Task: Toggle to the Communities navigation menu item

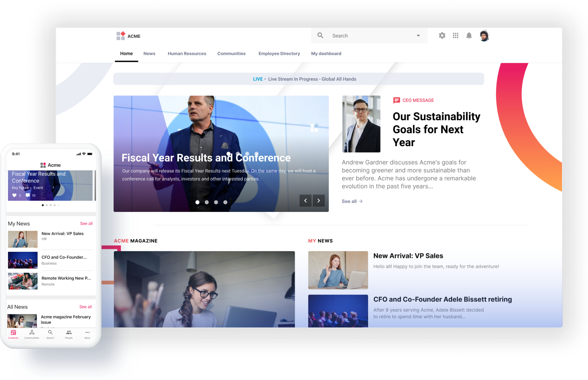Action: (232, 53)
